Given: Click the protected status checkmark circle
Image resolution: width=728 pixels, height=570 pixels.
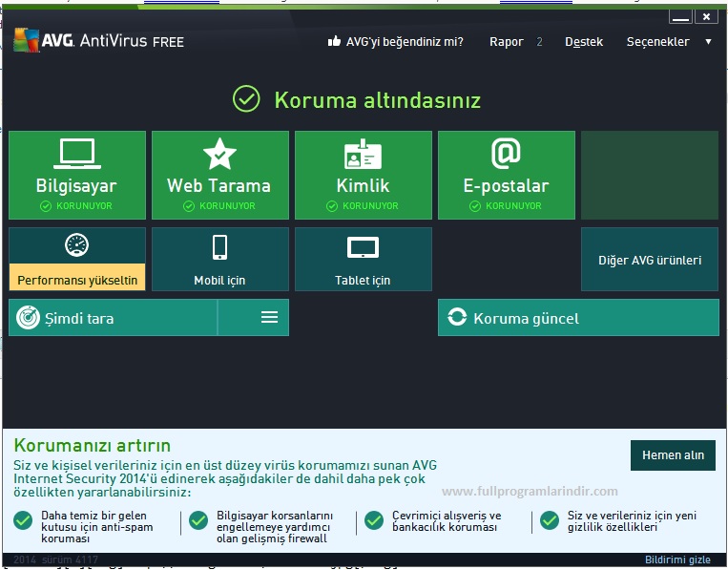Looking at the screenshot, I should point(246,98).
